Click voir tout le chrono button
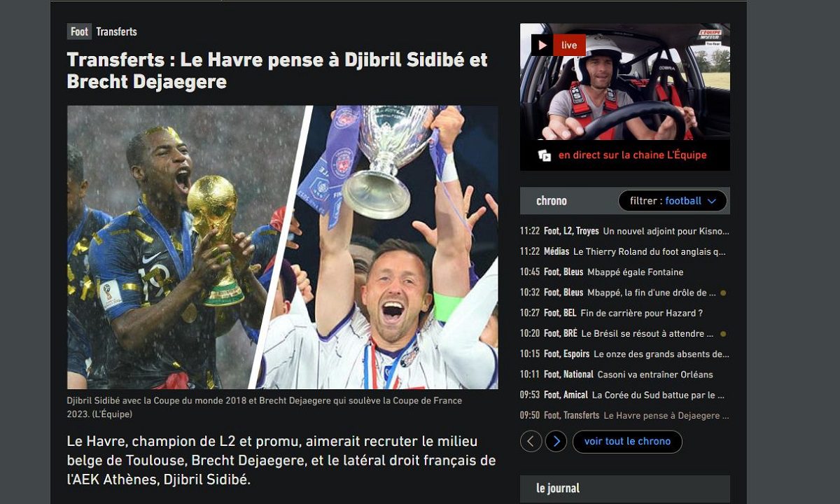This screenshot has height=504, width=840. 627,441
